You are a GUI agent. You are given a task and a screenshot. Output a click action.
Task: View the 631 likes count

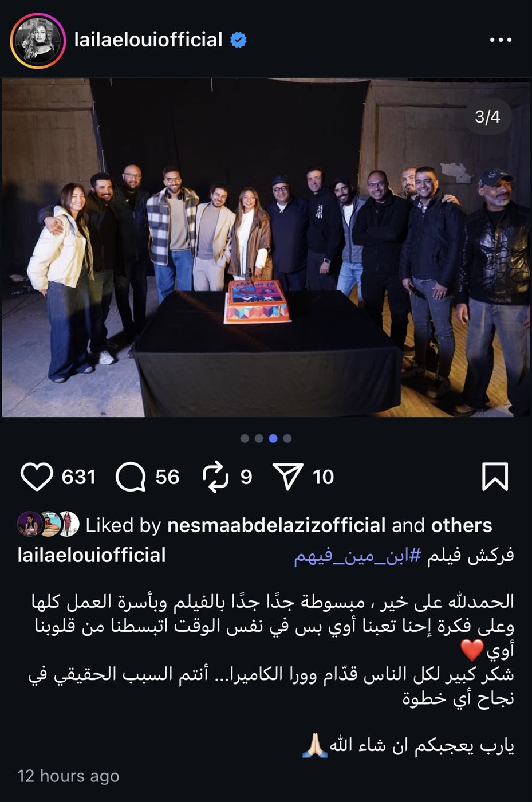[78, 477]
